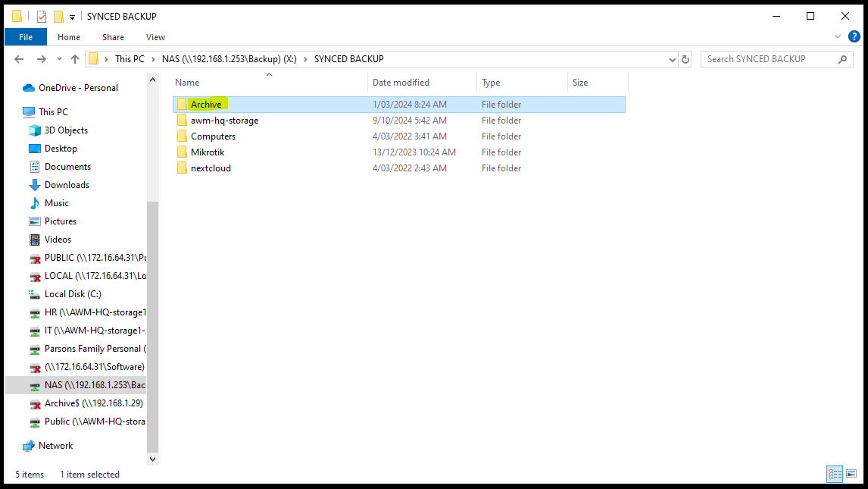The image size is (868, 489).
Task: Go back with the Back arrow
Action: (20, 59)
